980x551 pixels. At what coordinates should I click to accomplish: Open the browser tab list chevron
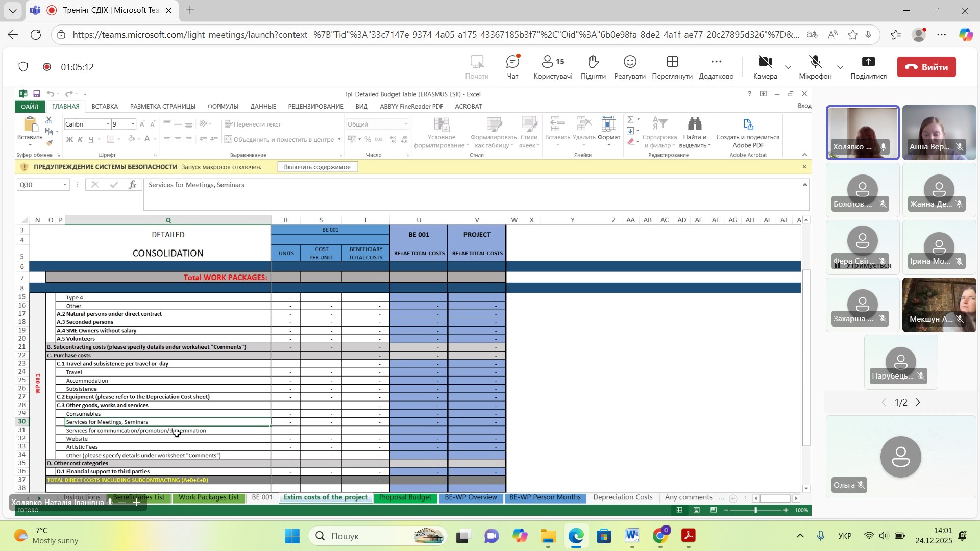point(12,10)
